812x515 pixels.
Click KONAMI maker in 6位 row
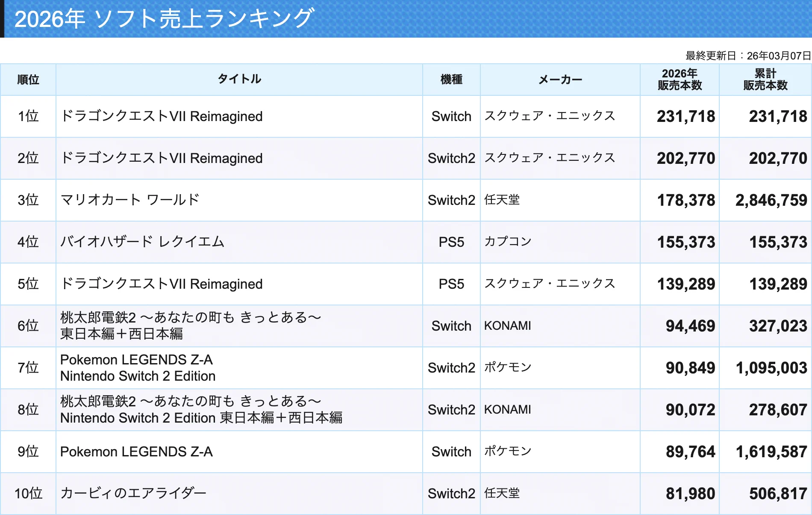coord(507,326)
